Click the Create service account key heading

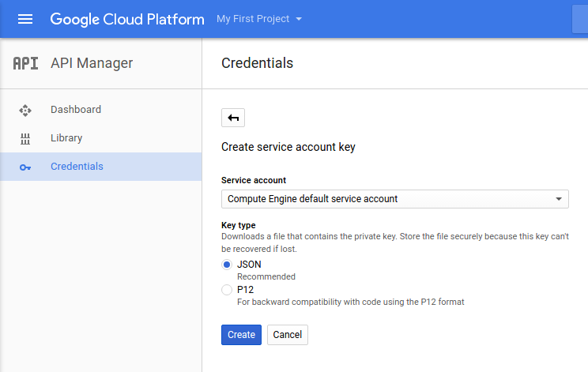tap(288, 147)
